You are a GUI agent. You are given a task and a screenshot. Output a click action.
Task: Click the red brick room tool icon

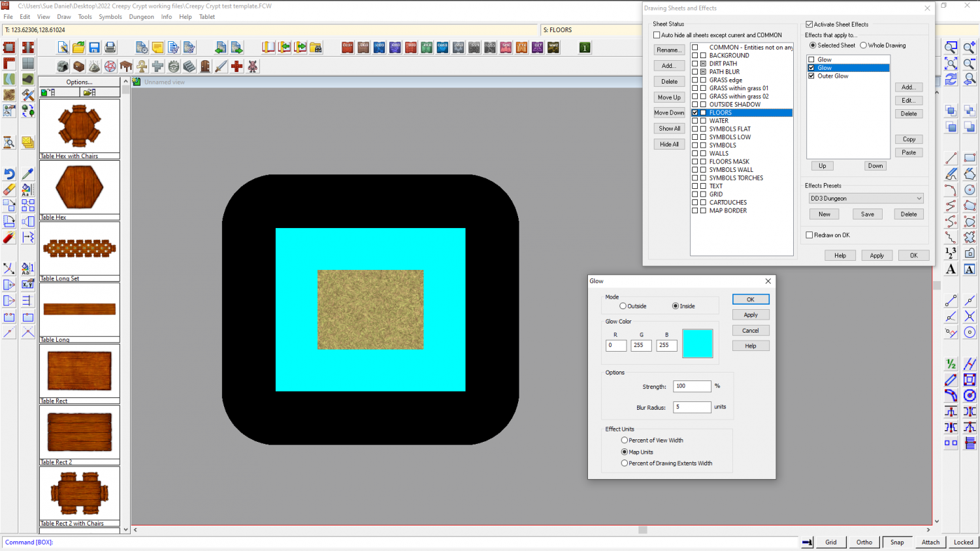(x=9, y=47)
